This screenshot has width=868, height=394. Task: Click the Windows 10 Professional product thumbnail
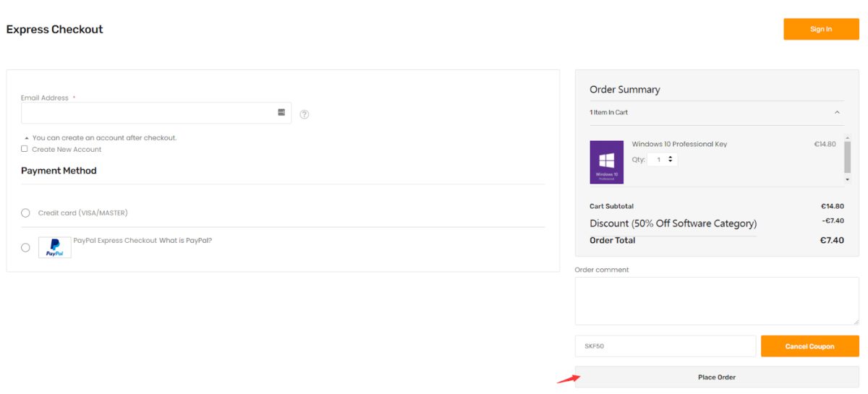[x=606, y=162]
